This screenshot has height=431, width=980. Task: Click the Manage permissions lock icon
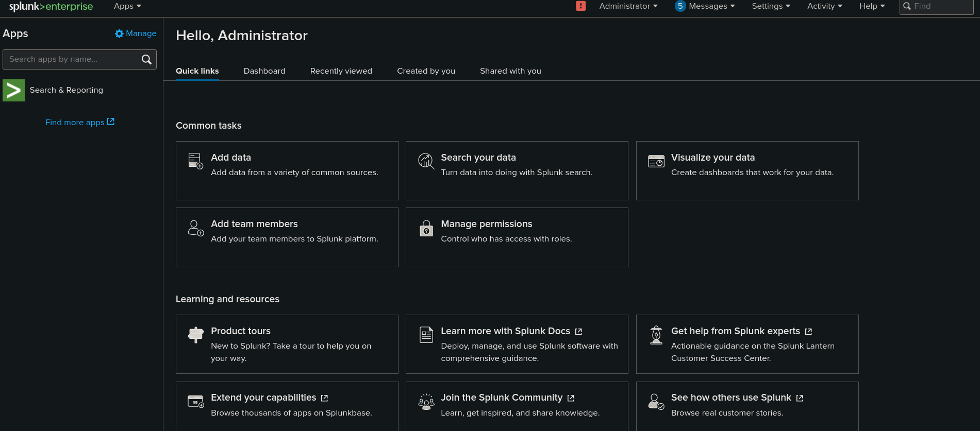(x=426, y=228)
